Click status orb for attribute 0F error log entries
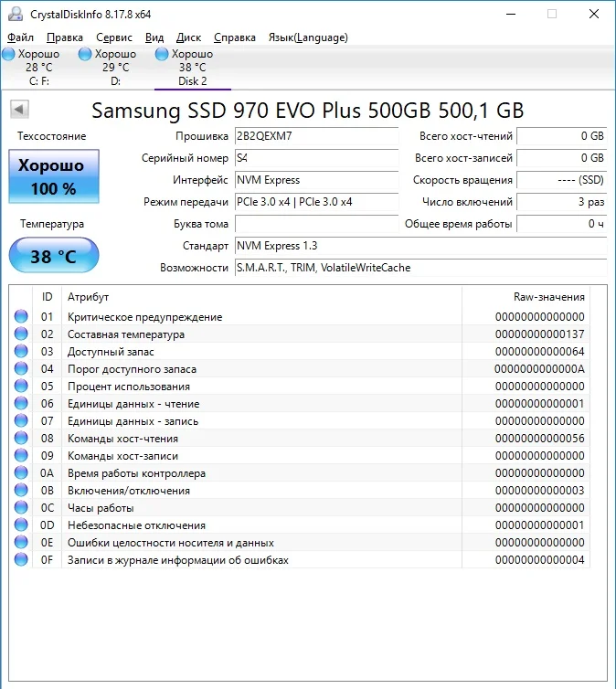The image size is (616, 689). tap(21, 559)
